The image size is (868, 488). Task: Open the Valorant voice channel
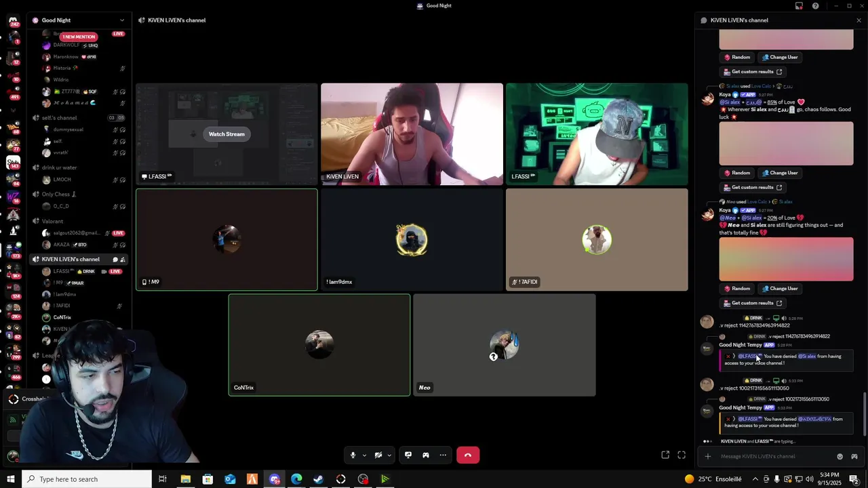(52, 222)
